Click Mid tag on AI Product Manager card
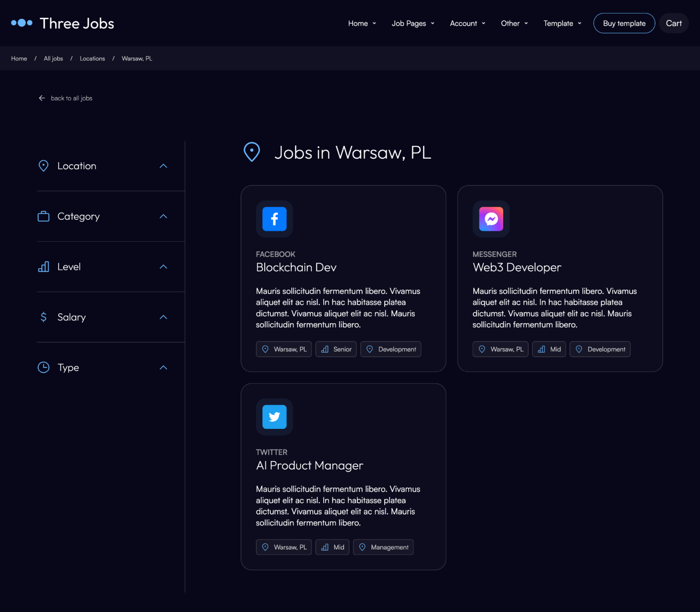 point(332,547)
